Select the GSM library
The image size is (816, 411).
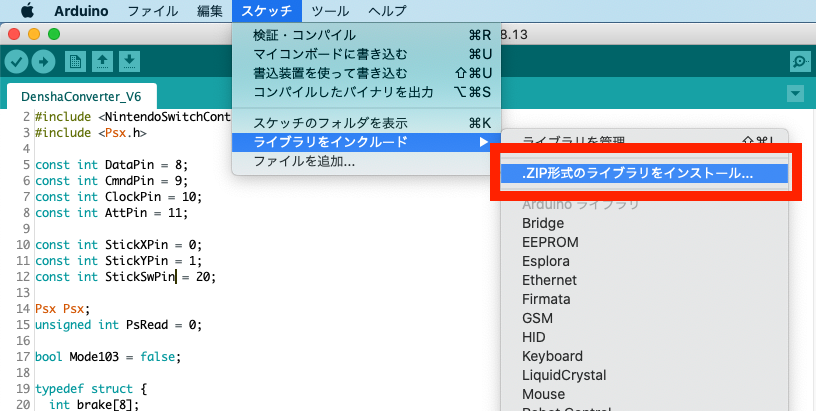pos(644,318)
